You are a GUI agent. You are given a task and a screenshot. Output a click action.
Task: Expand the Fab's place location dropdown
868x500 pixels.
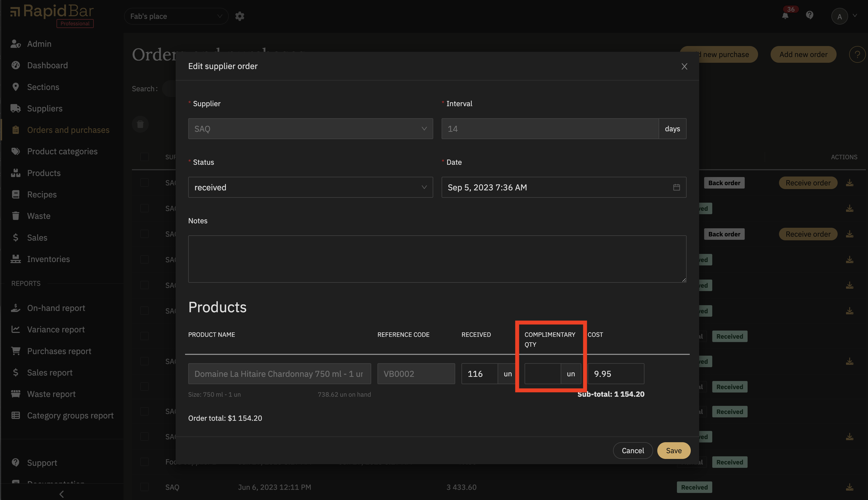coord(176,16)
